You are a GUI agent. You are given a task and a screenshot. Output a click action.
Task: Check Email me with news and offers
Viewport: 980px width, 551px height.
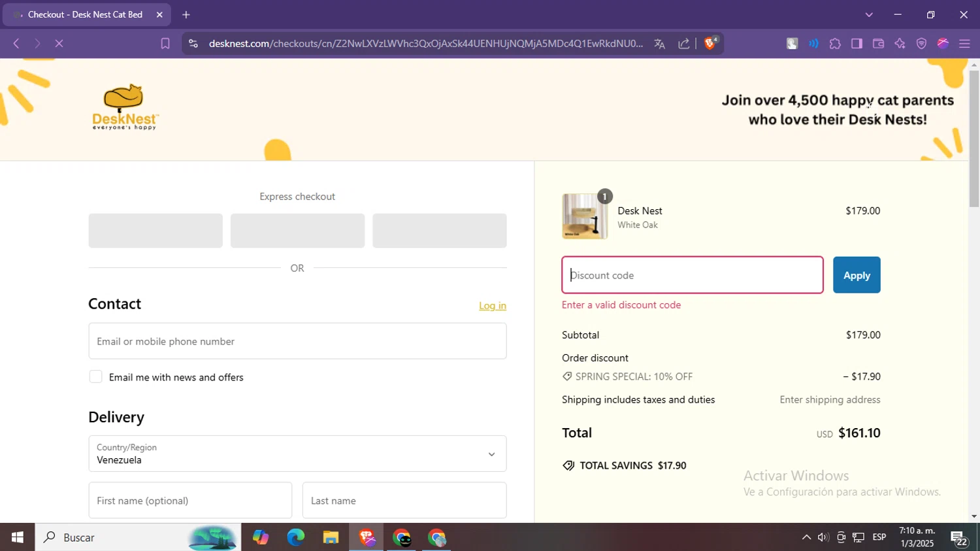tap(95, 376)
